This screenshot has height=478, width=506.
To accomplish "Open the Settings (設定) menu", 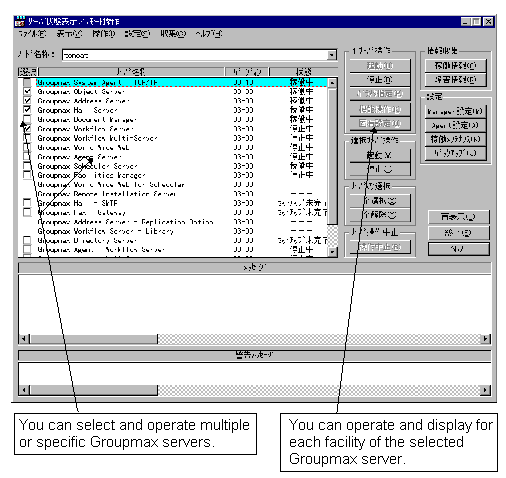I will coord(137,34).
